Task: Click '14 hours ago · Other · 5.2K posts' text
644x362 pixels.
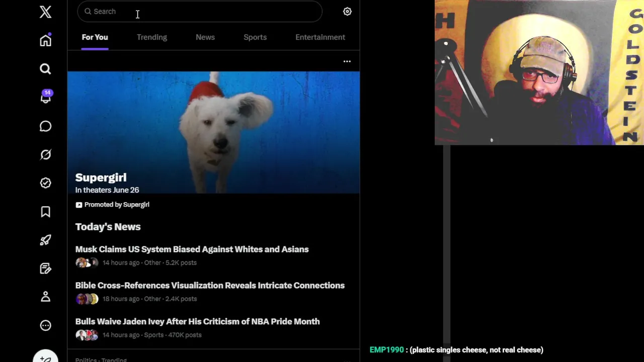Action: click(149, 262)
